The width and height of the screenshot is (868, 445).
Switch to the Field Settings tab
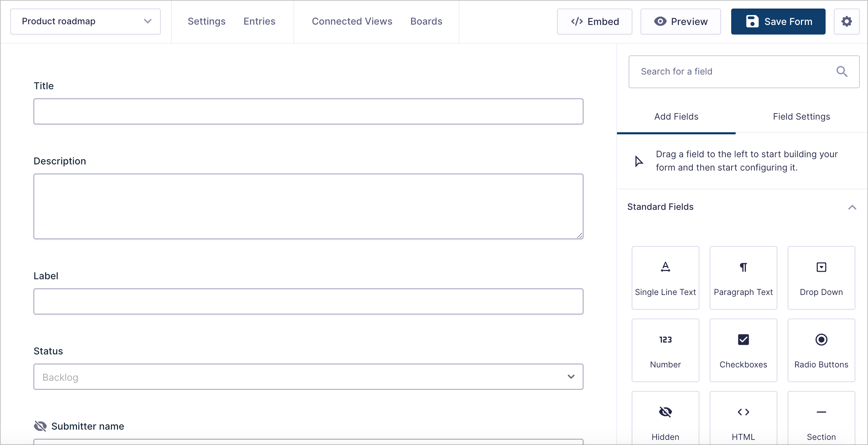[801, 117]
